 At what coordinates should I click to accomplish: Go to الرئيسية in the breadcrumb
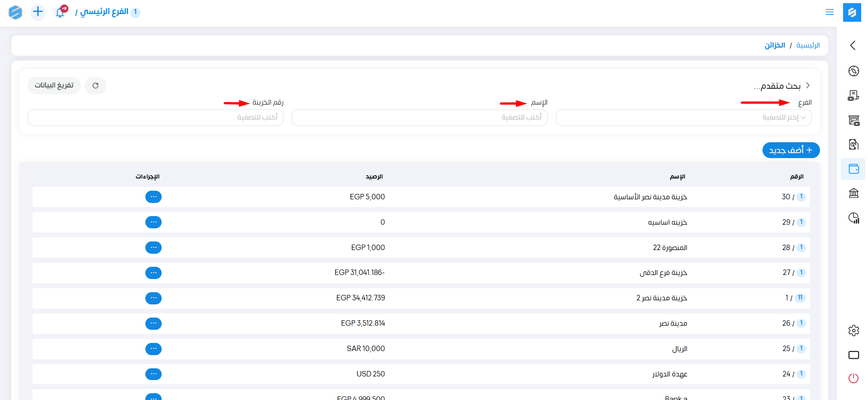808,45
